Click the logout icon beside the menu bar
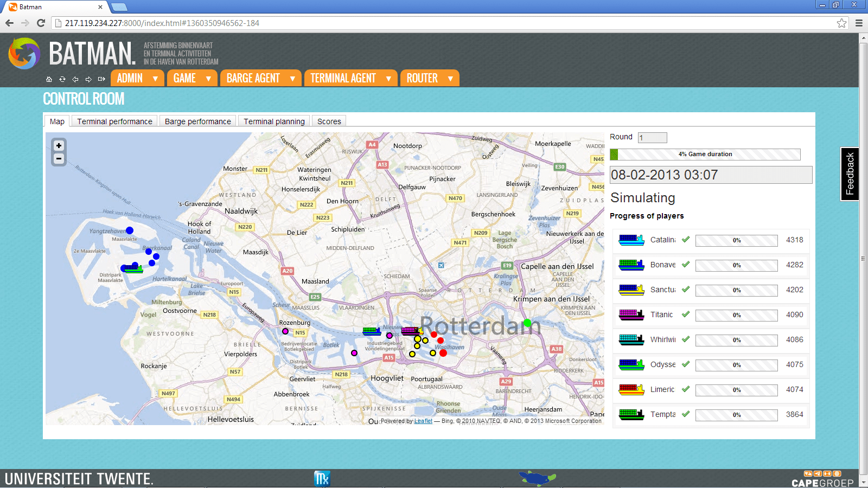This screenshot has height=488, width=868. [101, 79]
